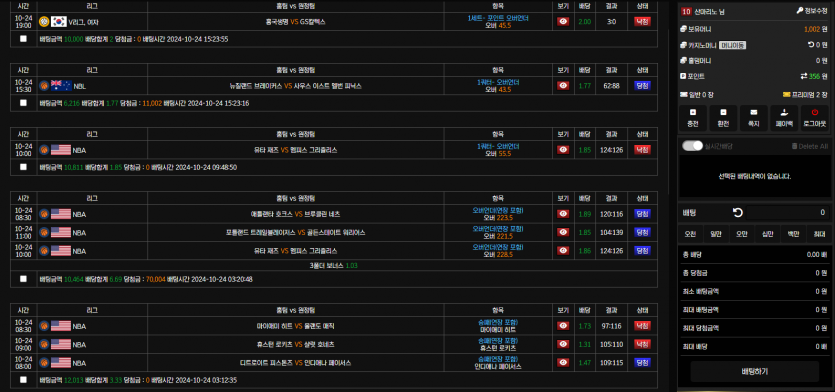Open the 페이백 payback icon
The width and height of the screenshot is (835, 392).
click(784, 118)
